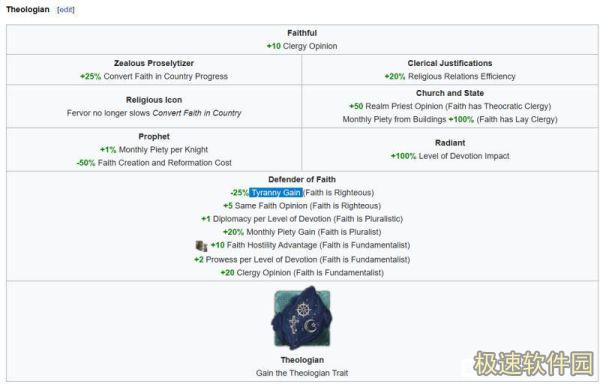600x384 pixels.
Task: Click the Theologian trait icon image
Action: click(302, 318)
